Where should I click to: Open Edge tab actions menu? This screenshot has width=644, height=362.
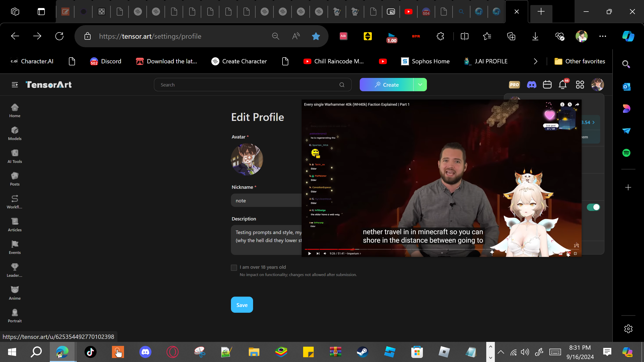click(41, 12)
